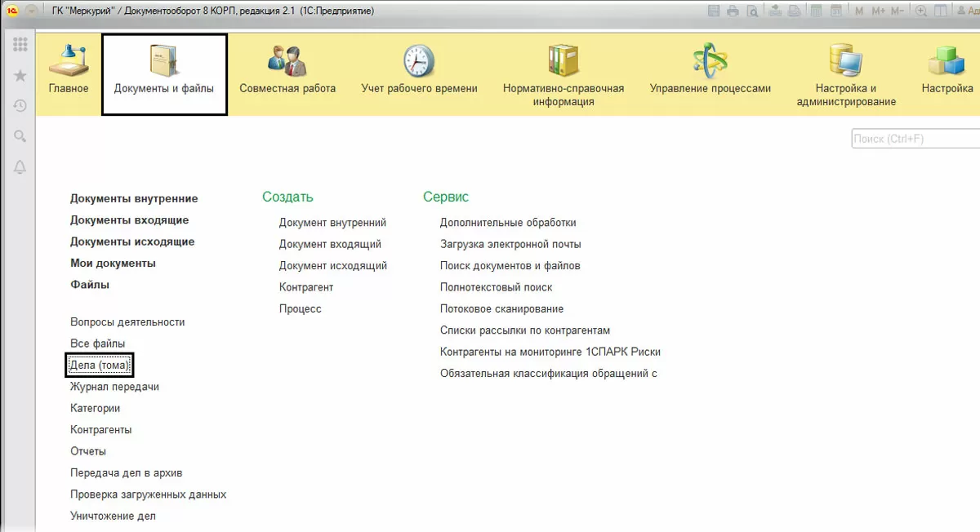This screenshot has width=980, height=532.
Task: Click the Print preview icon
Action: coord(752,11)
